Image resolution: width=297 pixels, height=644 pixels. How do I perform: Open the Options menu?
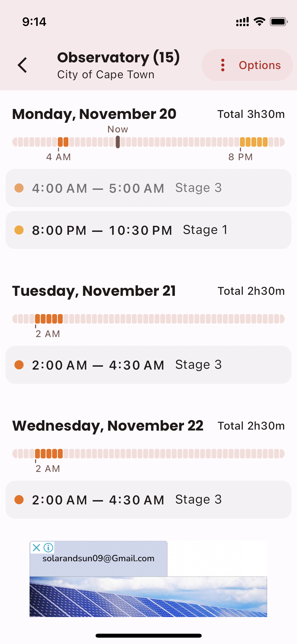point(247,65)
